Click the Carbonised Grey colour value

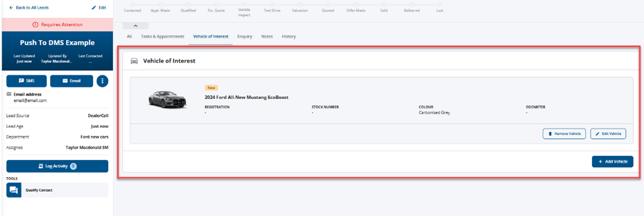(434, 113)
